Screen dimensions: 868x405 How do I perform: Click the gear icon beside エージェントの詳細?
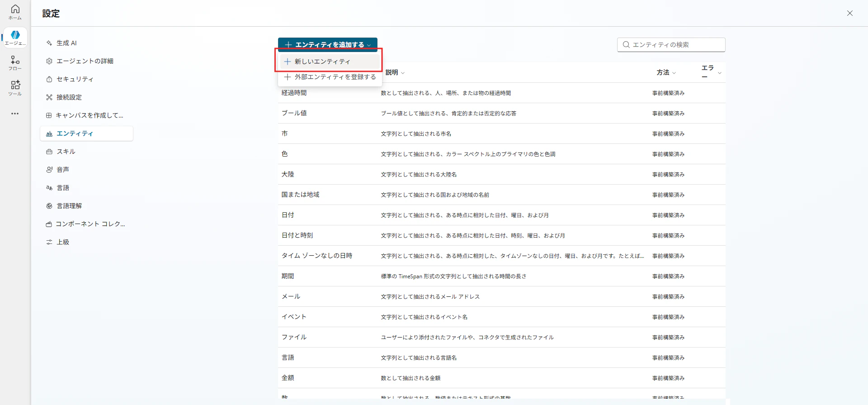[49, 61]
